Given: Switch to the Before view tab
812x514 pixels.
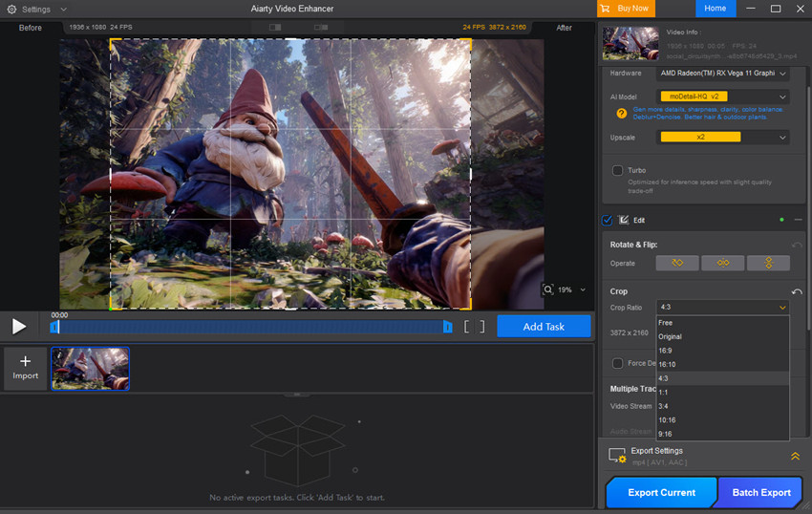Looking at the screenshot, I should 30,28.
